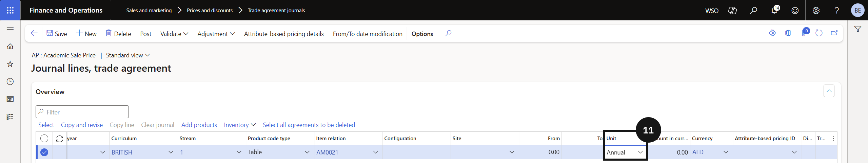
Task: Click the back arrow in the action pane
Action: point(34,33)
